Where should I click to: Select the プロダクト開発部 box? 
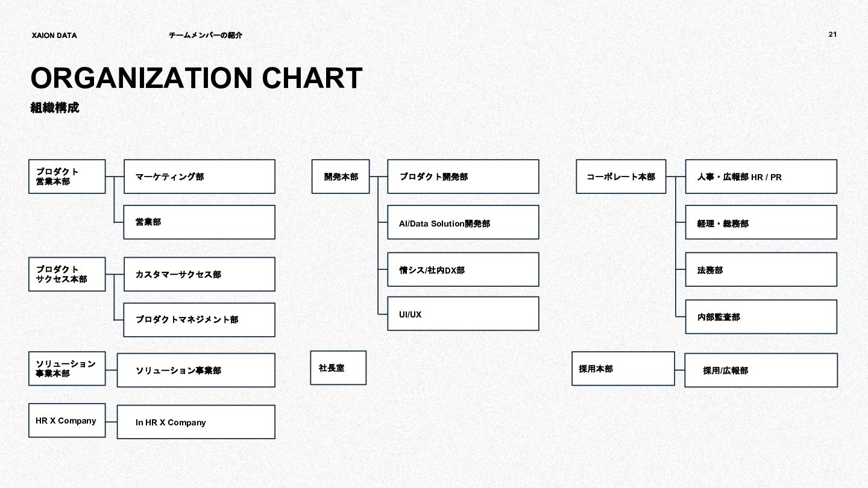[x=463, y=177]
